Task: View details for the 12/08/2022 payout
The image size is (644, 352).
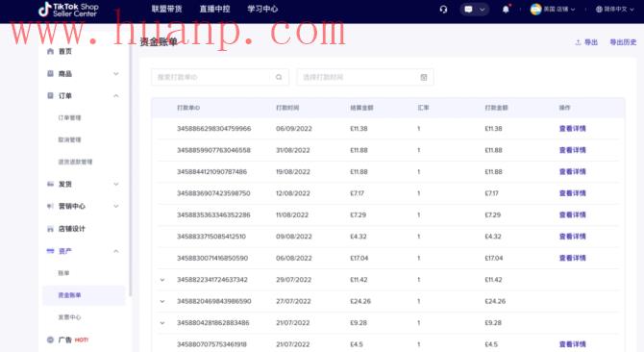Action: (x=573, y=193)
